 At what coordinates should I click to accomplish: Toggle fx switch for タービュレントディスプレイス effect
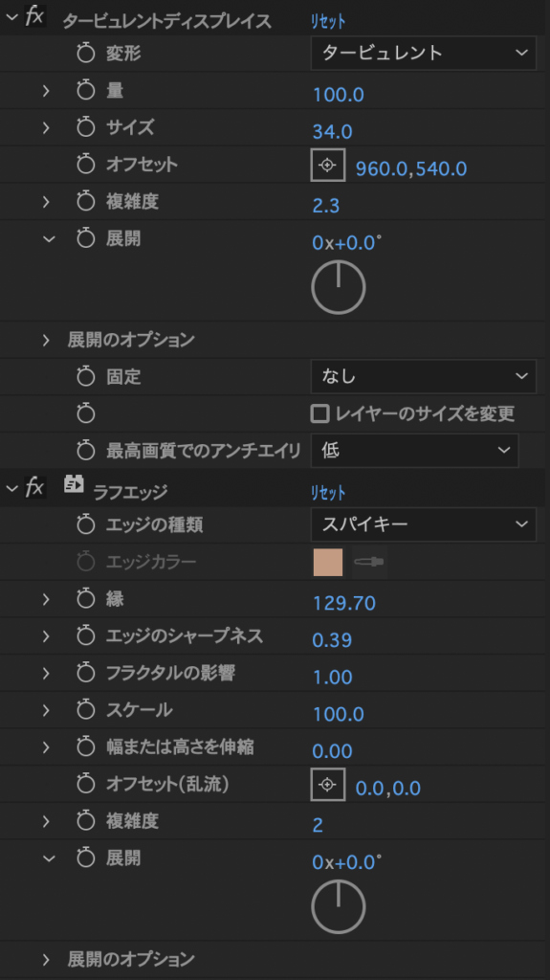tap(34, 16)
